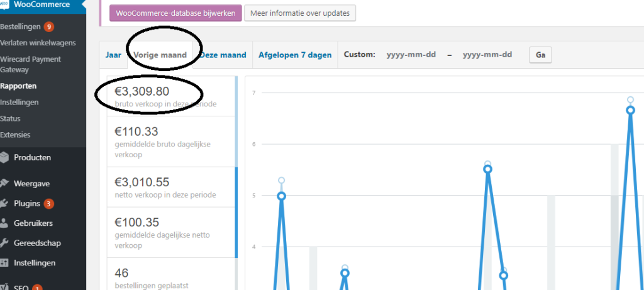The image size is (644, 290).
Task: Click Meer informatie over updates button
Action: point(300,13)
